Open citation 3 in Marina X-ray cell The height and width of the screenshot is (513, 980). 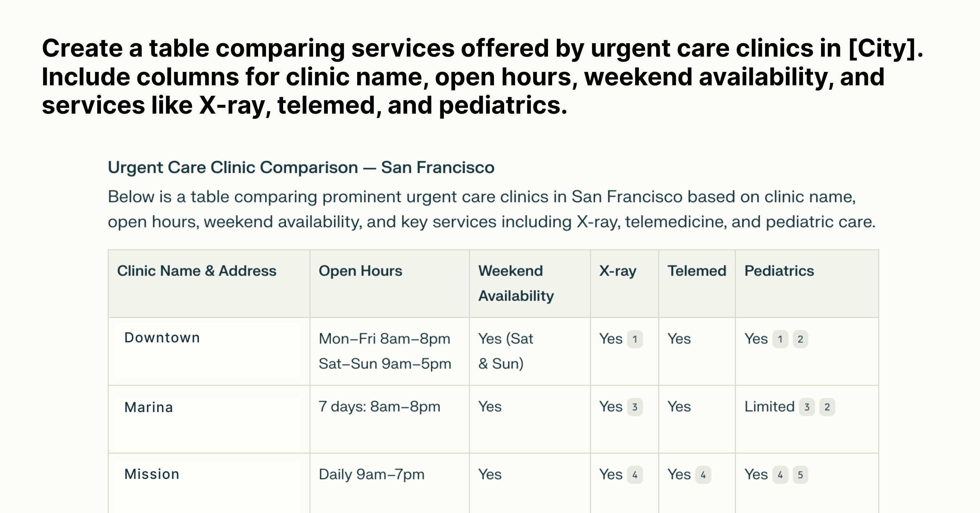(634, 407)
